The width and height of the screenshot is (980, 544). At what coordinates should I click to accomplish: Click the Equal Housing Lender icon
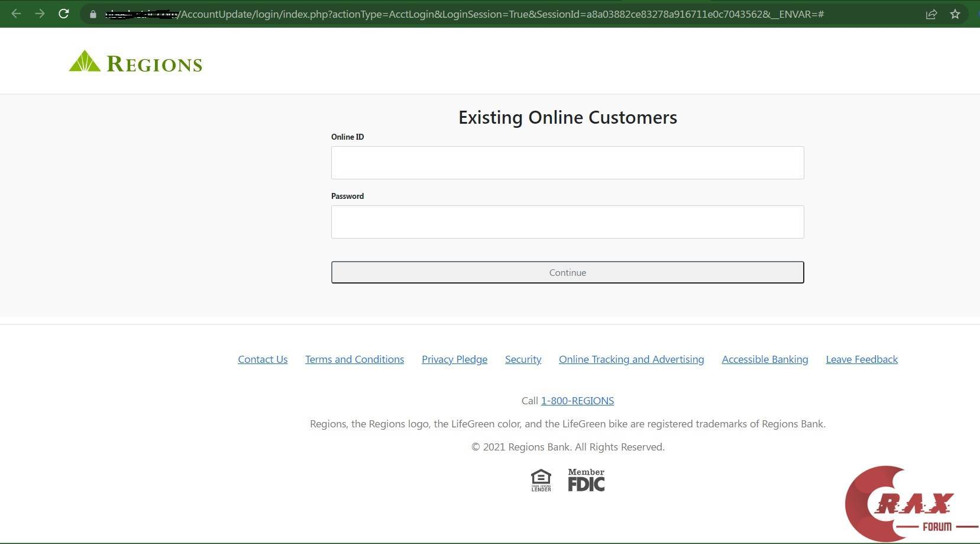pos(541,481)
